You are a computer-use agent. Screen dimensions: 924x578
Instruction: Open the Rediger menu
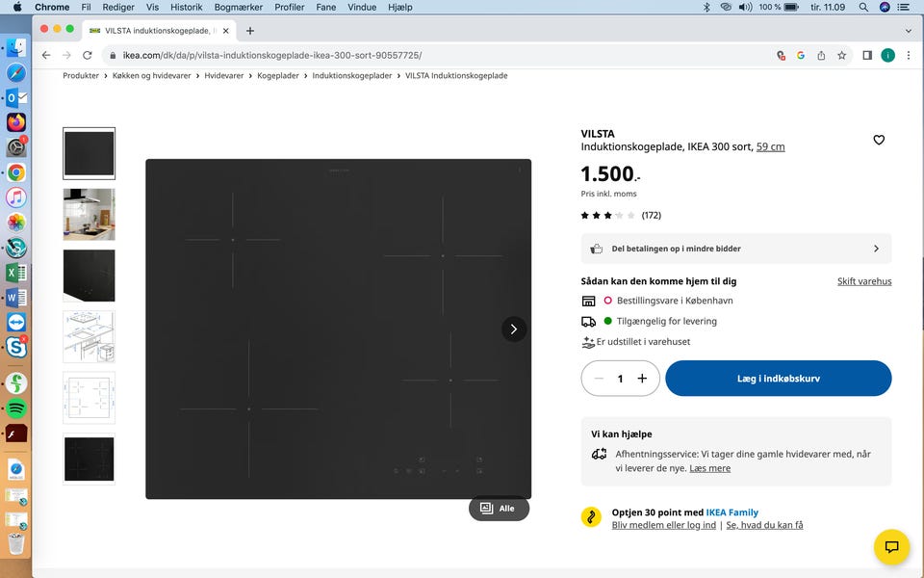118,7
